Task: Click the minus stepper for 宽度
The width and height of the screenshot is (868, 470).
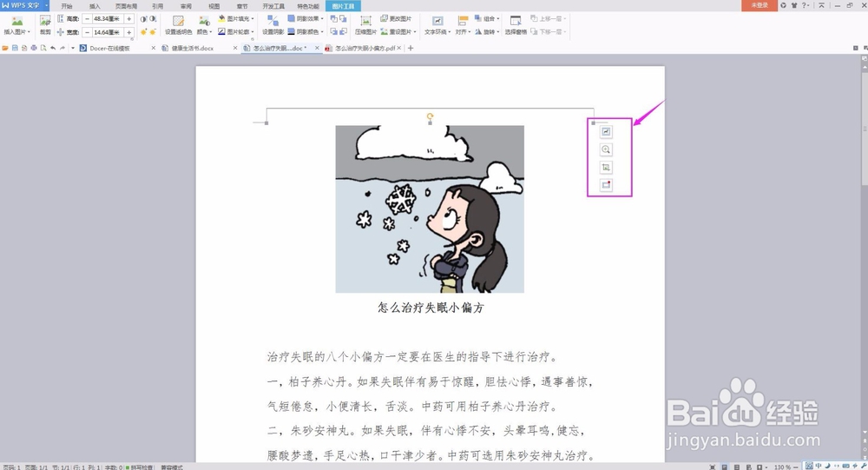Action: (x=87, y=32)
